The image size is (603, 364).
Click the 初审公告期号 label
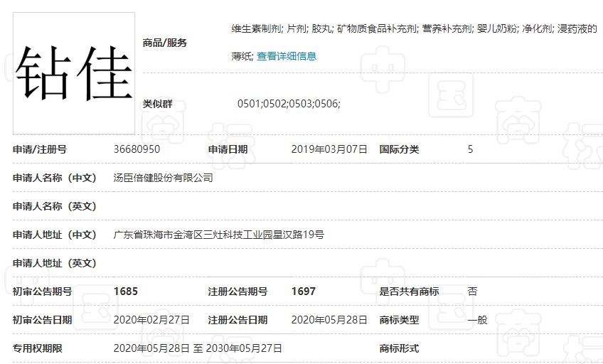[x=42, y=291]
